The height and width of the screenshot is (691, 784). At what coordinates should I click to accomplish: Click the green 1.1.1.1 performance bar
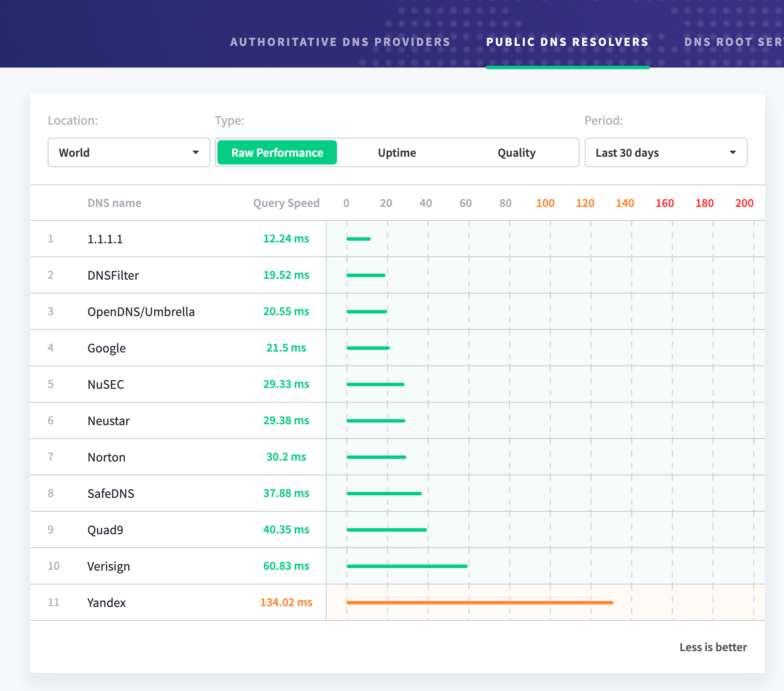359,239
